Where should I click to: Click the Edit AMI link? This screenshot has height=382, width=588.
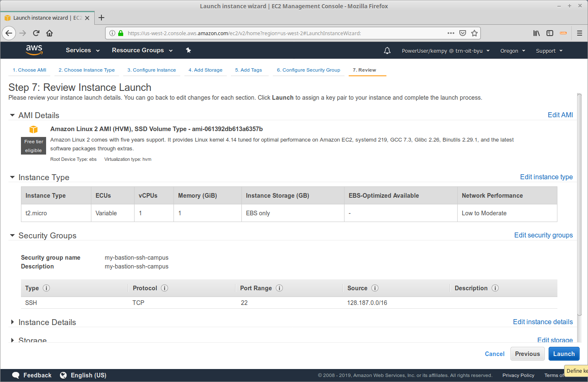pyautogui.click(x=560, y=115)
